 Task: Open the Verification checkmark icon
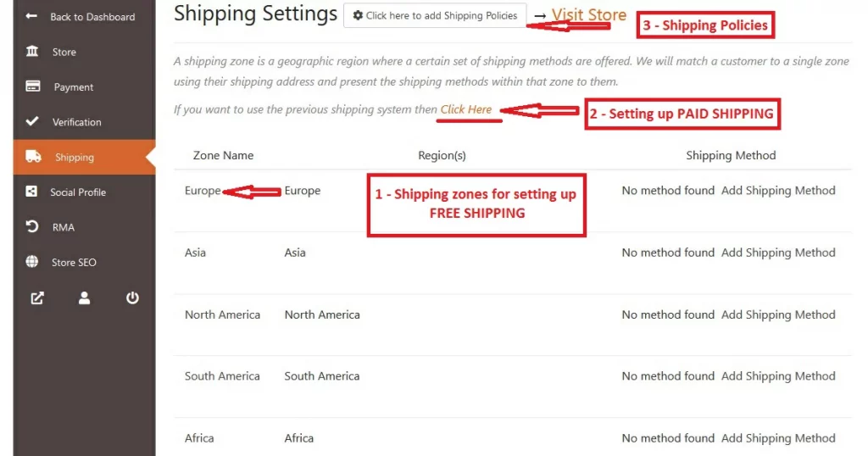[x=32, y=121]
